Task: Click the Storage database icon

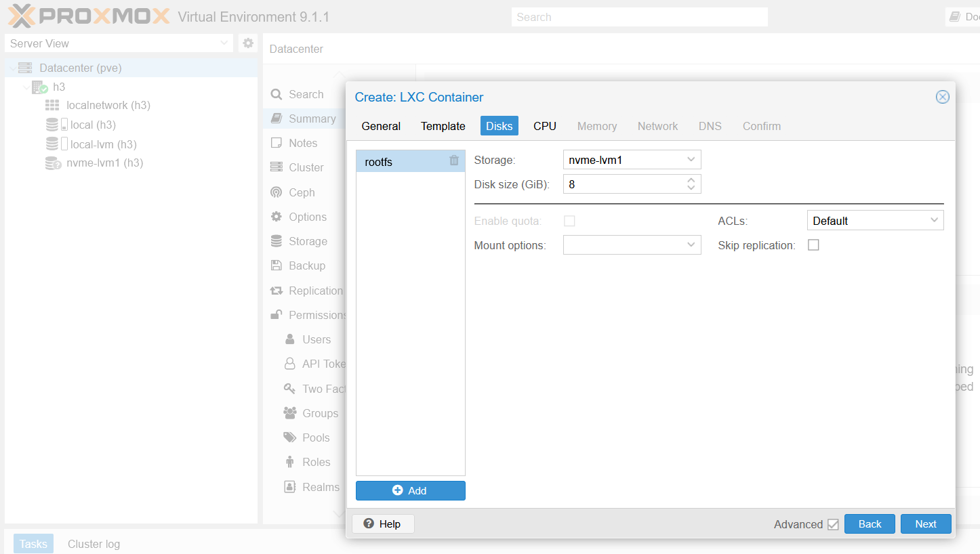Action: pyautogui.click(x=276, y=241)
